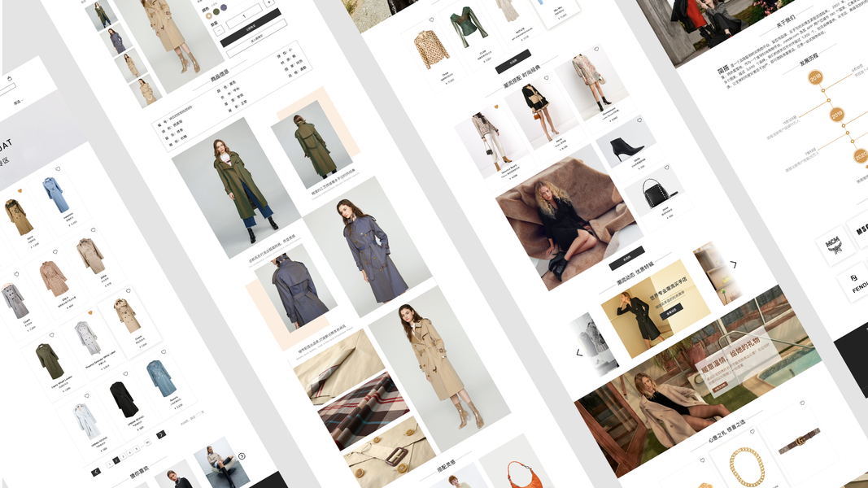Go to the previous catalog page arrow

pos(96,472)
